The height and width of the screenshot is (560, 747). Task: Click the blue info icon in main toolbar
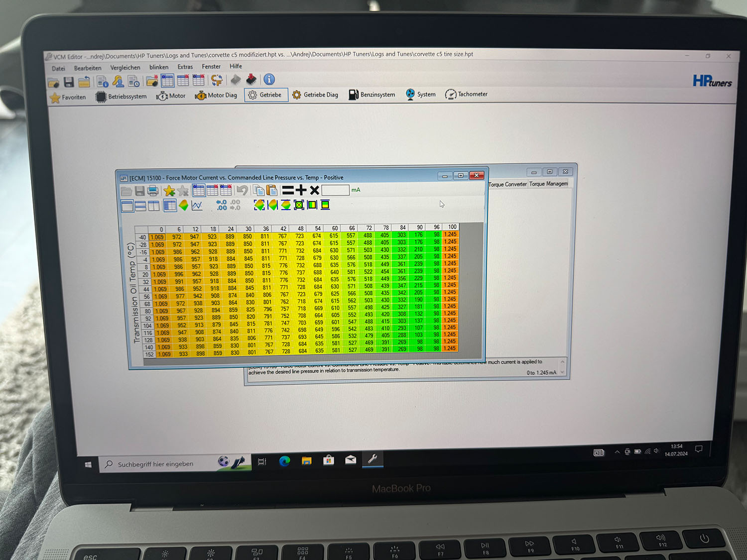269,80
